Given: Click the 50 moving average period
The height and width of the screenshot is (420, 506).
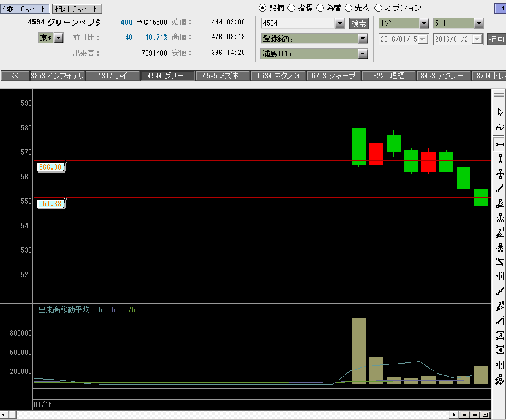Looking at the screenshot, I should coord(115,310).
